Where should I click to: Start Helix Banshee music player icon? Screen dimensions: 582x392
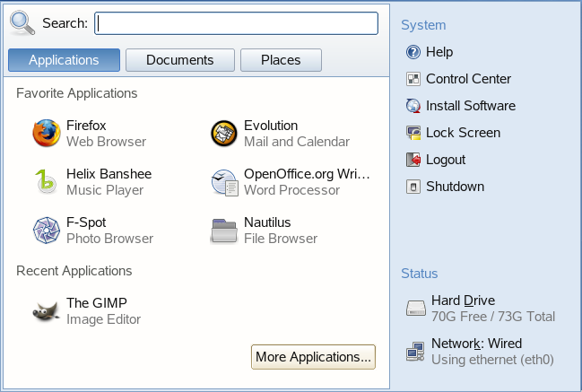(47, 182)
